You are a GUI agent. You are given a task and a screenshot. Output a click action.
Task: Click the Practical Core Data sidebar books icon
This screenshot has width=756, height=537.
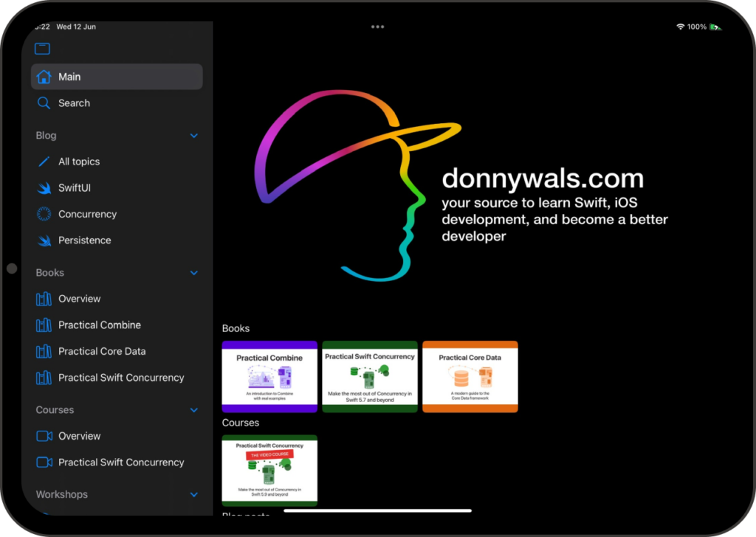click(44, 352)
